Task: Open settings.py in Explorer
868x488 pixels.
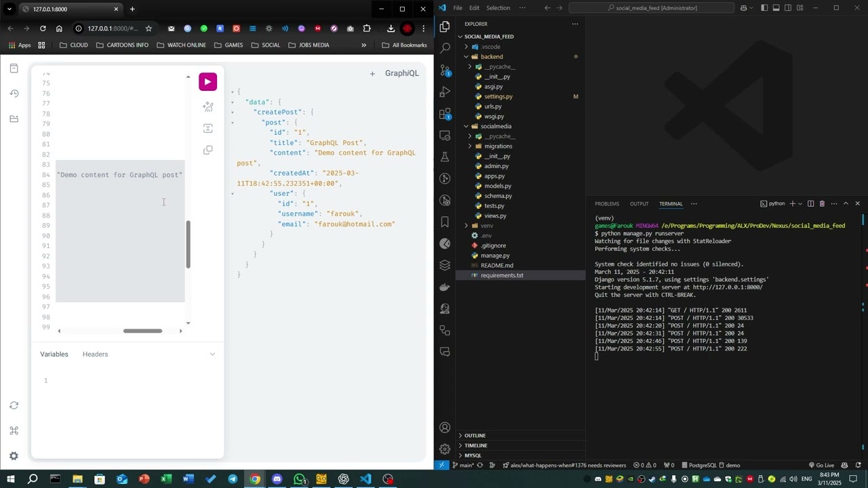Action: coord(520,96)
